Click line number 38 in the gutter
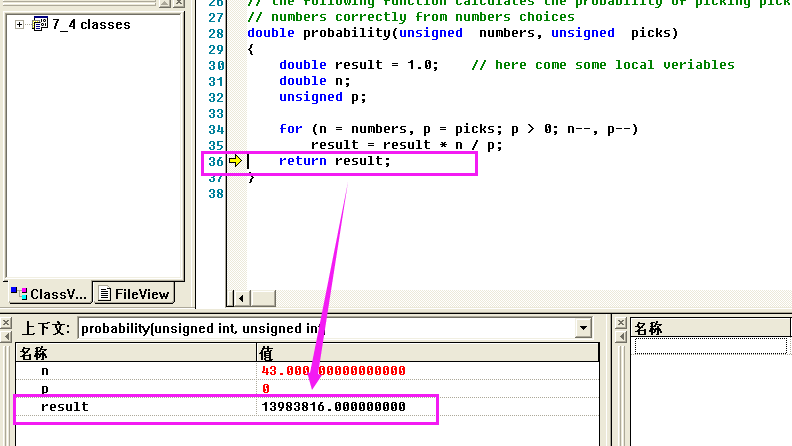 click(x=216, y=193)
